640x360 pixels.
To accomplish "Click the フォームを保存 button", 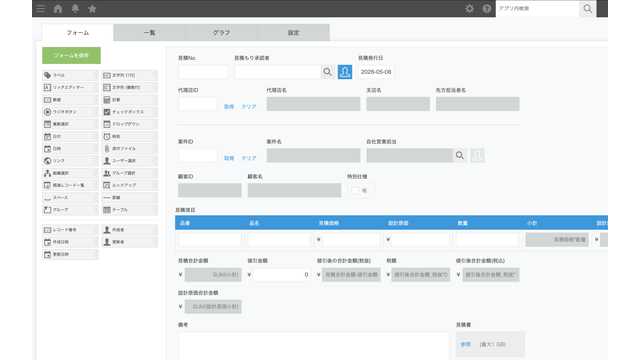I will 71,56.
